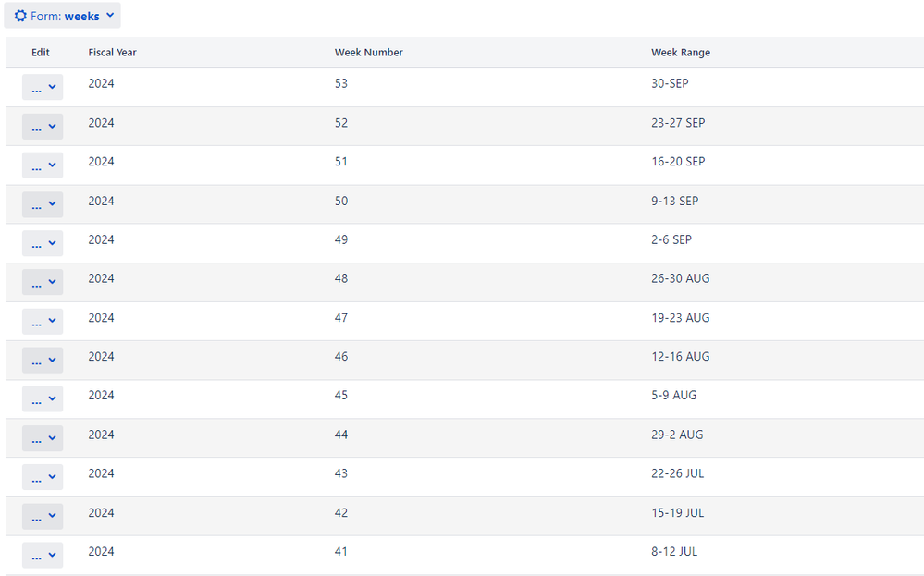Expand edit options for week 45
The image size is (924, 576).
(43, 399)
